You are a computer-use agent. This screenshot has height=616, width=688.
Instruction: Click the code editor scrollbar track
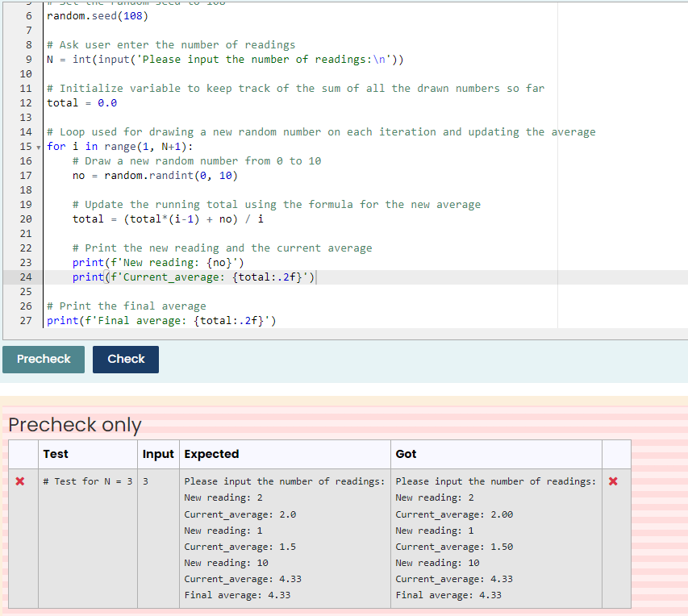tap(559, 161)
